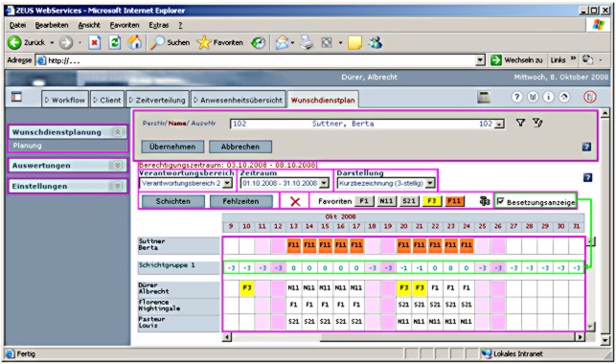Click the info circle icon in header
The height and width of the screenshot is (364, 616).
[548, 97]
